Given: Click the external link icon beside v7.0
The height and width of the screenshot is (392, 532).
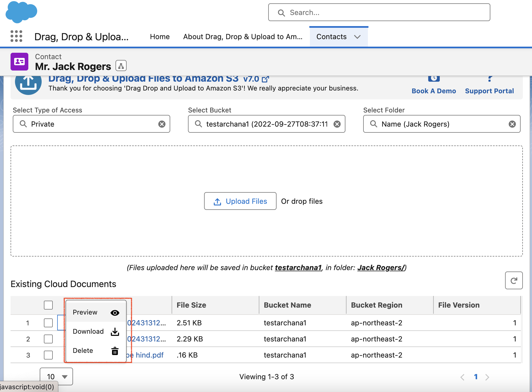Looking at the screenshot, I should (x=265, y=79).
